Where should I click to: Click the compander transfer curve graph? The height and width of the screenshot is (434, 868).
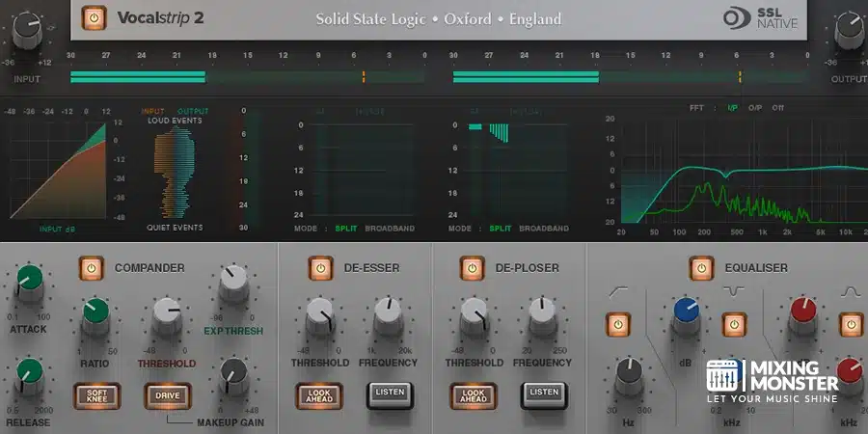58,171
